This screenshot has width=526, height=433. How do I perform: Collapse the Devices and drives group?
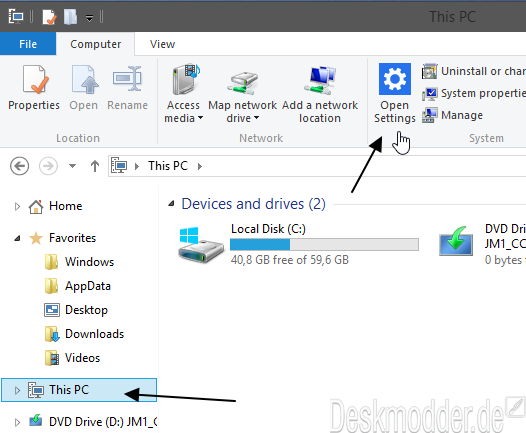[171, 204]
